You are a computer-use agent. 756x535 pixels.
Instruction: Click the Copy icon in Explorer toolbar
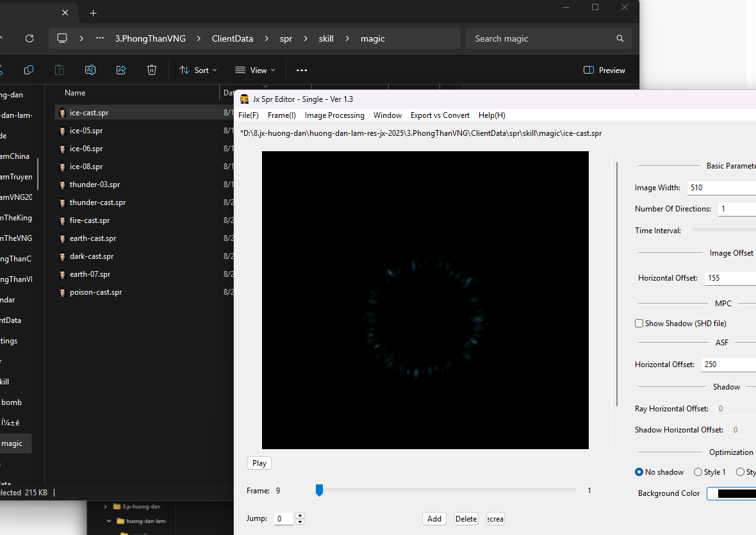[x=29, y=70]
